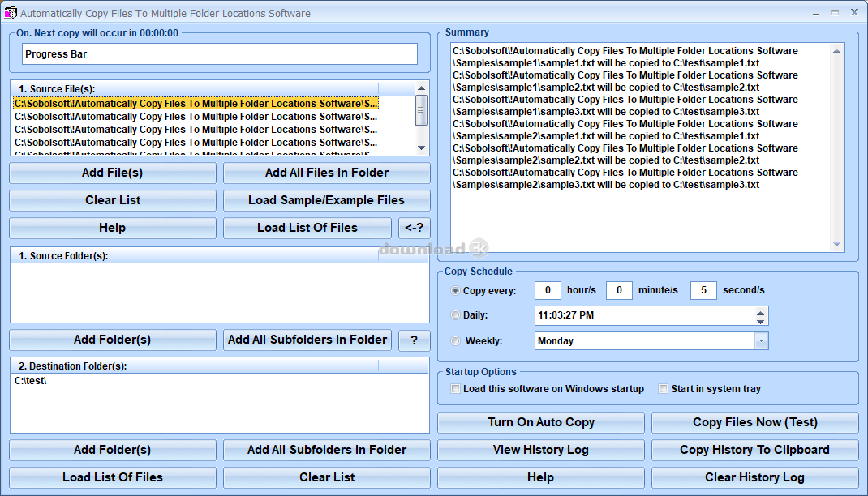The width and height of the screenshot is (868, 496).
Task: Open View History Log
Action: click(541, 450)
